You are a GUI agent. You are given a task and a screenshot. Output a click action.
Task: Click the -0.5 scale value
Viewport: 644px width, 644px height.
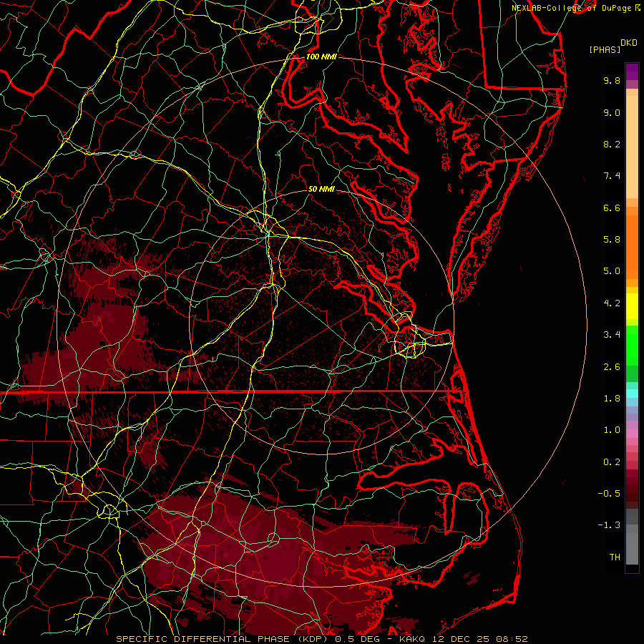click(609, 494)
